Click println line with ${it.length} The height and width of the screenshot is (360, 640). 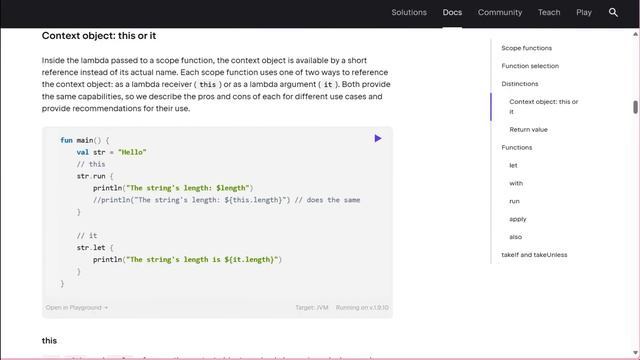point(187,260)
